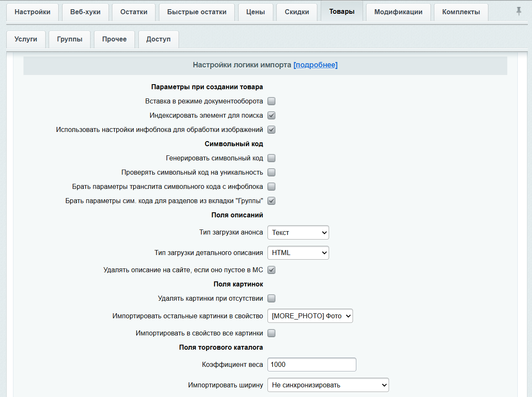The image size is (532, 397).
Task: Toggle 'Удалять картинки при отсутствии' checkbox
Action: (271, 298)
